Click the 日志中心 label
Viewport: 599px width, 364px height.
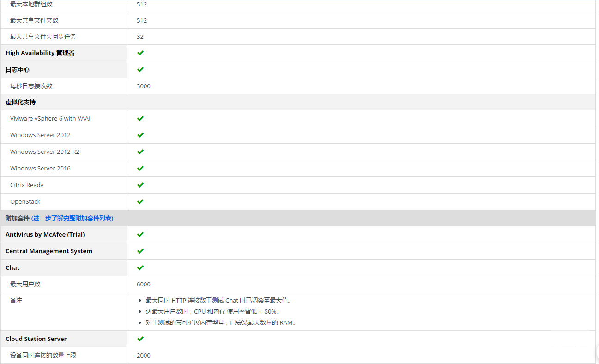click(x=18, y=69)
